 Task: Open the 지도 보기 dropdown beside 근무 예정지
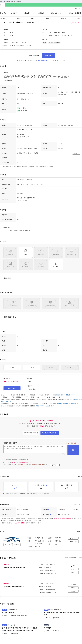[76, 153]
